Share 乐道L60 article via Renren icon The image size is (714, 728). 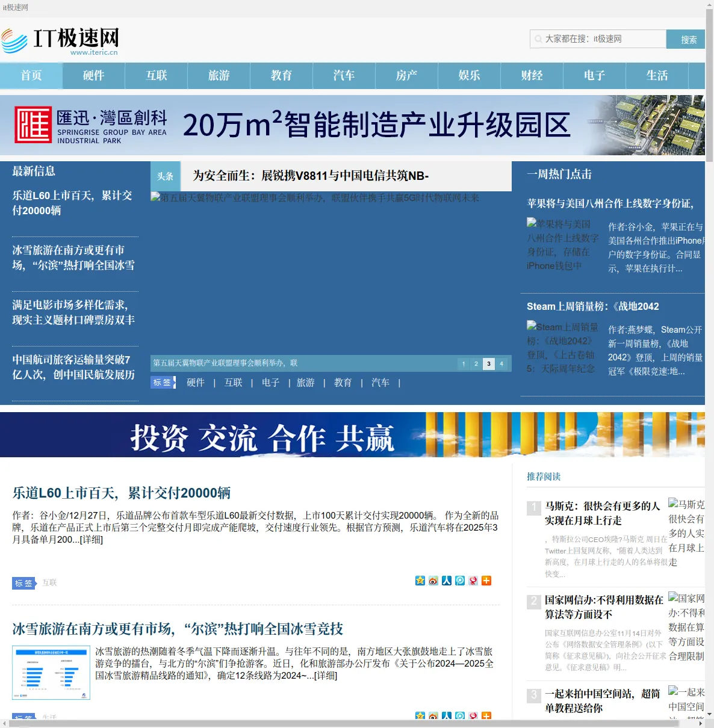[447, 581]
